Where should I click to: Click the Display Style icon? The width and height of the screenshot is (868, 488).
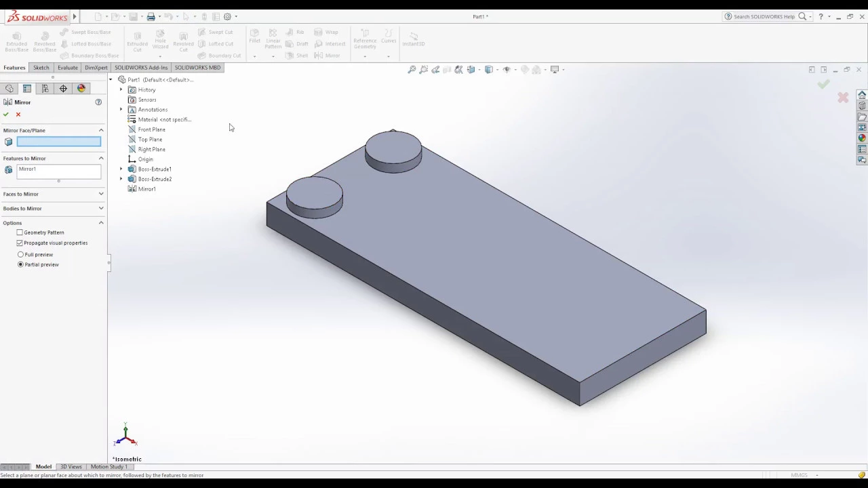coord(489,69)
